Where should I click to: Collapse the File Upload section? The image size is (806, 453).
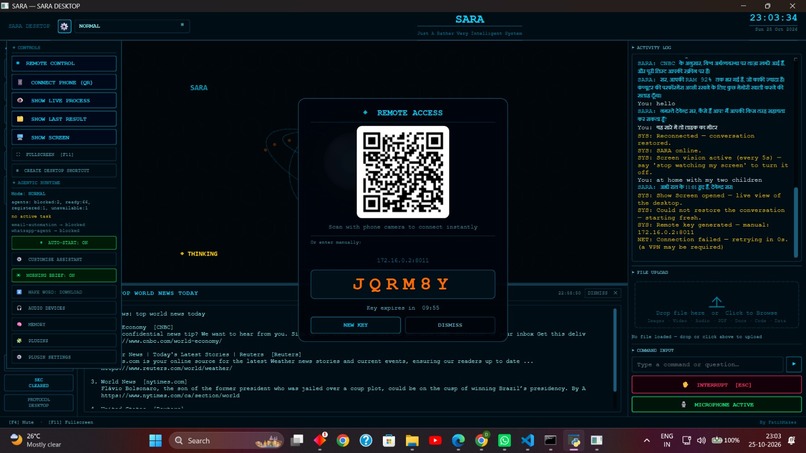(650, 273)
